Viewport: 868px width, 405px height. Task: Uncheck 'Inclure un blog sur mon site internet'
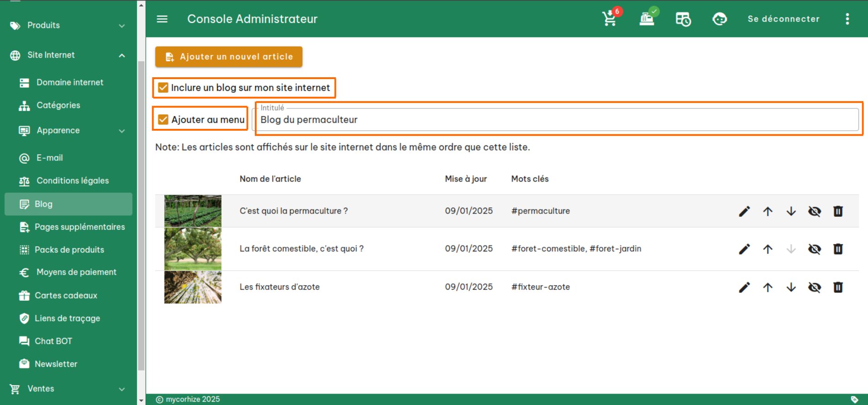pyautogui.click(x=163, y=88)
